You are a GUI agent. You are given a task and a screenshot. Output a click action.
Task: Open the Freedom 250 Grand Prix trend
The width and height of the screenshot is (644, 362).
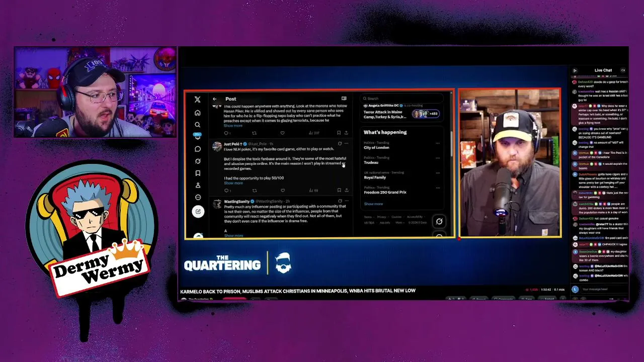pyautogui.click(x=385, y=192)
